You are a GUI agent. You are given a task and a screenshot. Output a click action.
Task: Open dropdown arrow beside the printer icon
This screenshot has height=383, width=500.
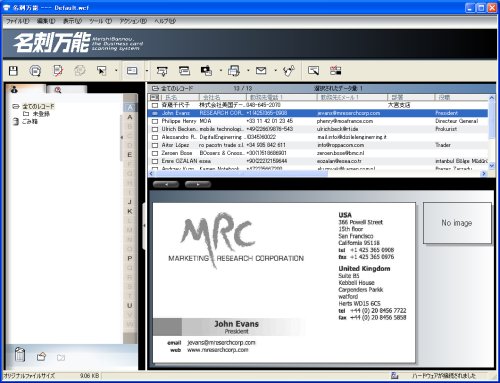click(x=248, y=71)
